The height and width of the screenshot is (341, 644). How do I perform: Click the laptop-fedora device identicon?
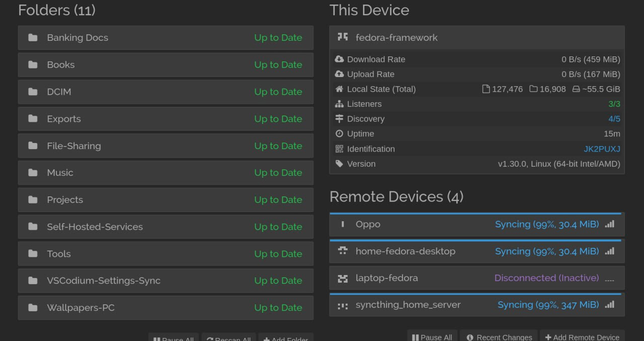(x=343, y=278)
